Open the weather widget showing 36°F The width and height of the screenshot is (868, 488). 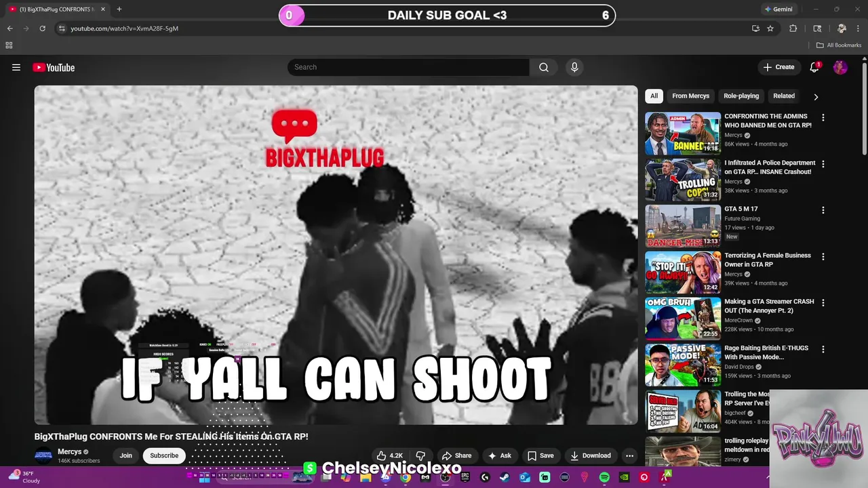click(23, 477)
